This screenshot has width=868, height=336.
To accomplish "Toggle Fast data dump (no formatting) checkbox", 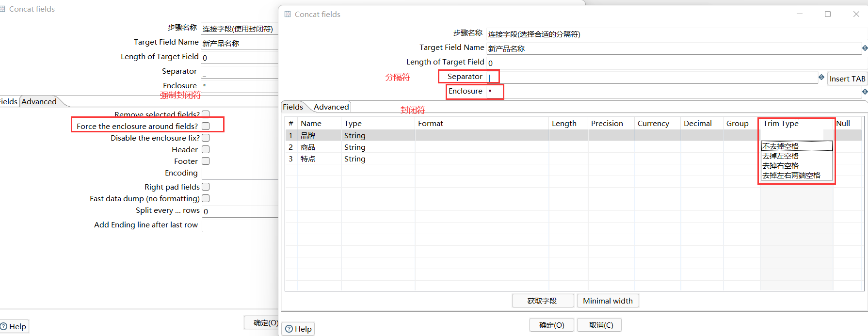I will coord(206,198).
